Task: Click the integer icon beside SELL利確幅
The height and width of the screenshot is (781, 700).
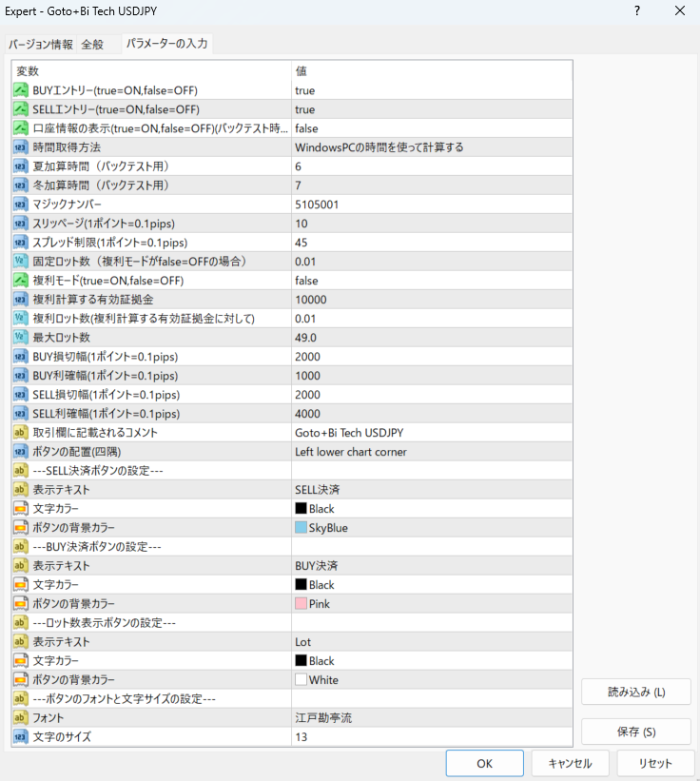Action: (x=20, y=414)
